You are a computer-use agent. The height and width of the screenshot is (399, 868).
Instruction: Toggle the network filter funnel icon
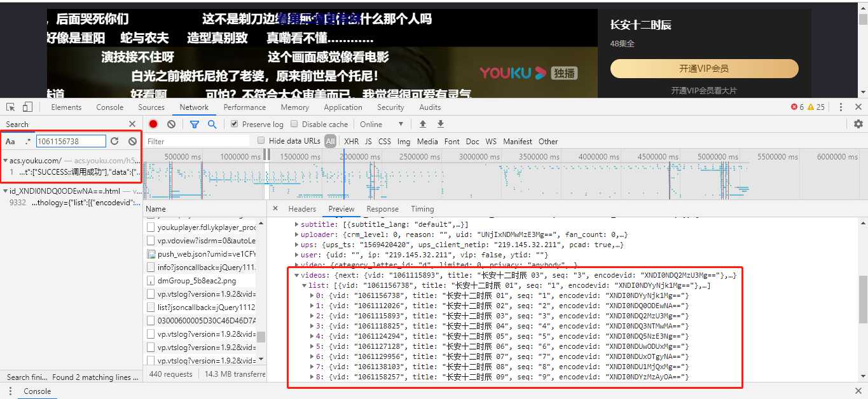click(195, 124)
